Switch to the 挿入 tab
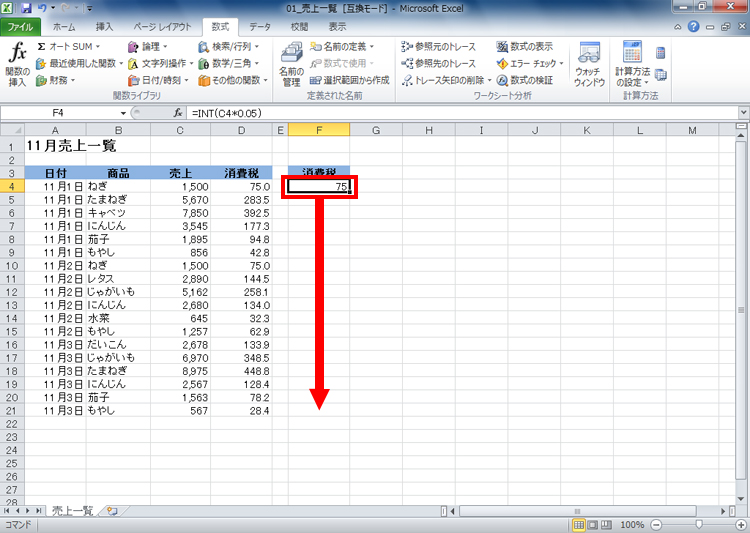The image size is (750, 533). [x=104, y=27]
